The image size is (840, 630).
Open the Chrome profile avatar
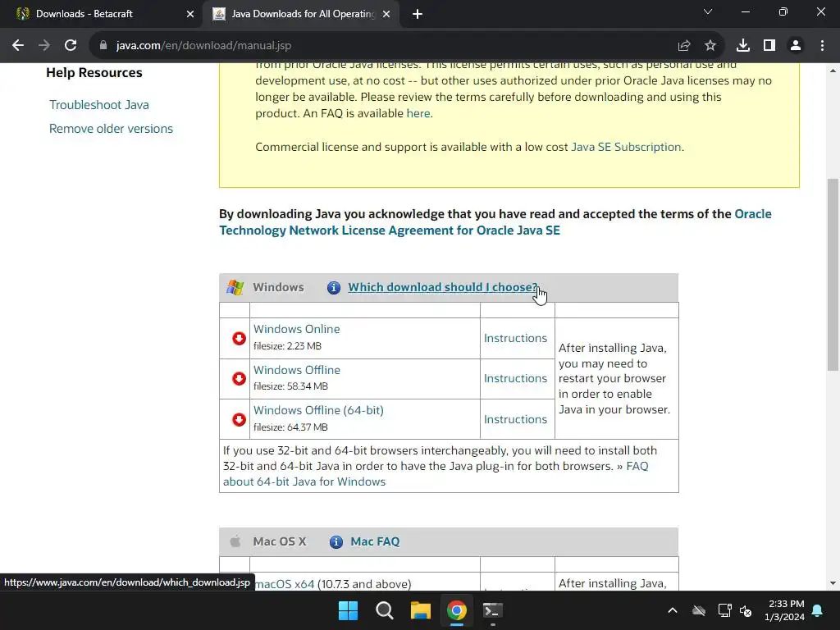point(796,46)
